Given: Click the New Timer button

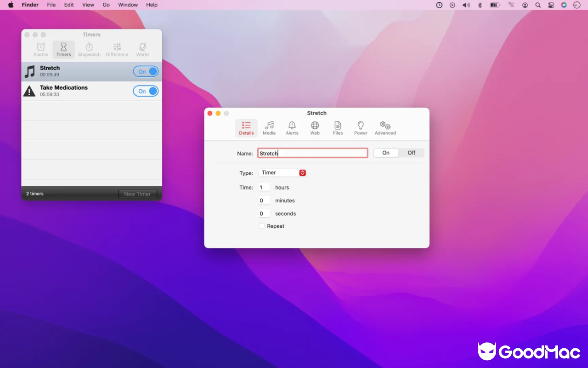Looking at the screenshot, I should 138,194.
